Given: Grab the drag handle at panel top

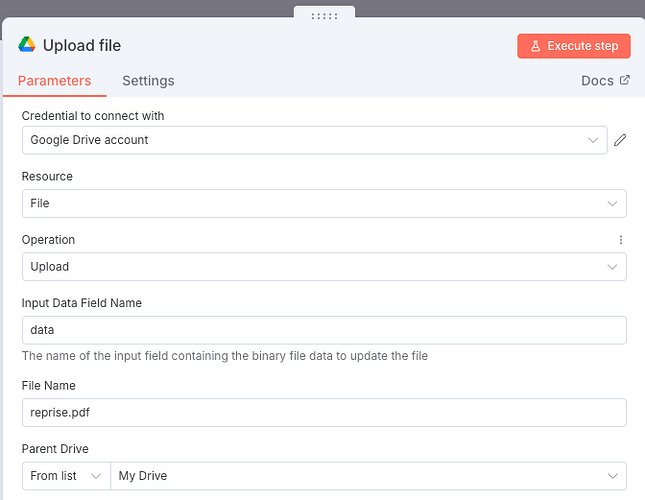Looking at the screenshot, I should [324, 15].
